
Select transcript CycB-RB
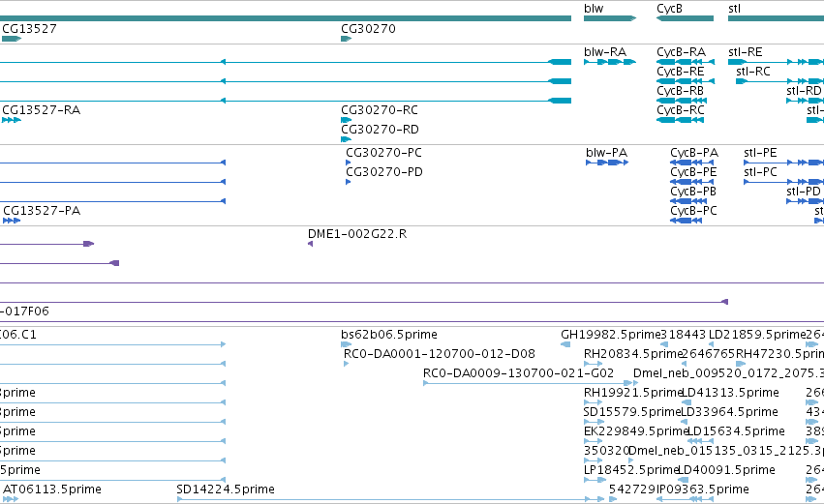(x=680, y=91)
